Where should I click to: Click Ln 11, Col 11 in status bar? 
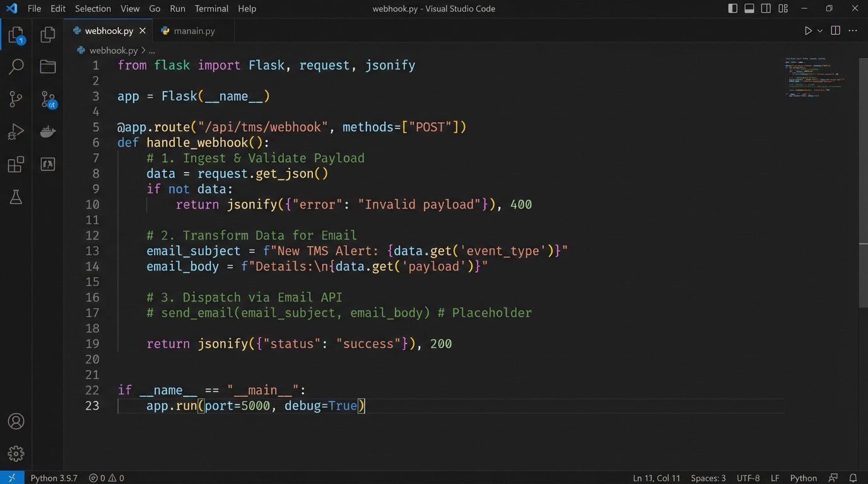(x=656, y=478)
